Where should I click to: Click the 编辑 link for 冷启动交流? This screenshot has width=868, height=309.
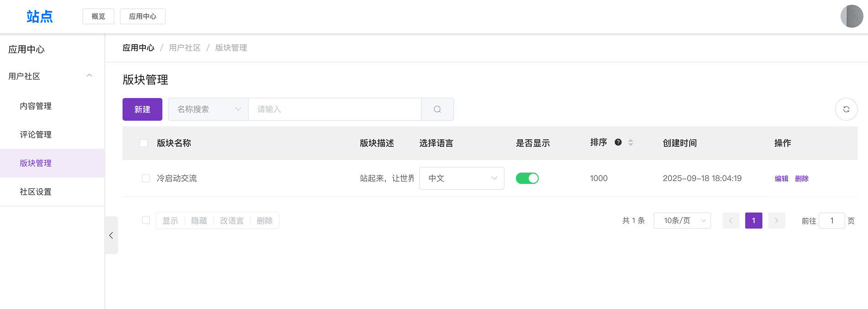[x=782, y=179]
